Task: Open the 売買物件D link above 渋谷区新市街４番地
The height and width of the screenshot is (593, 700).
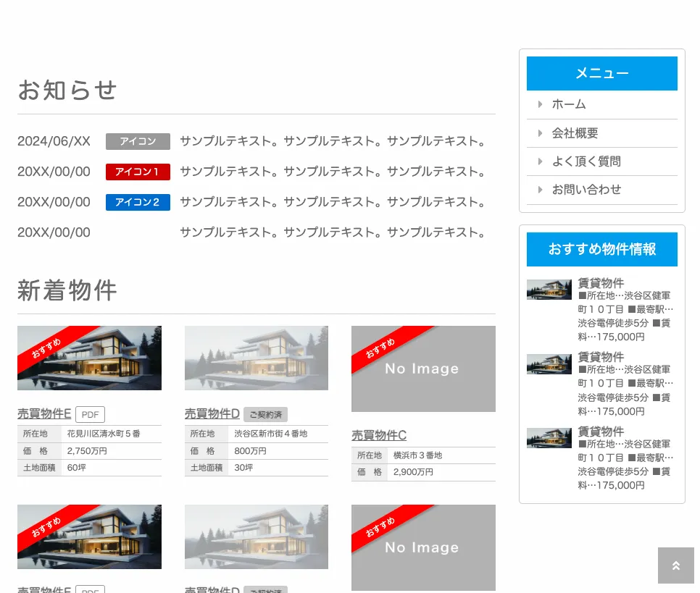Action: (x=212, y=413)
